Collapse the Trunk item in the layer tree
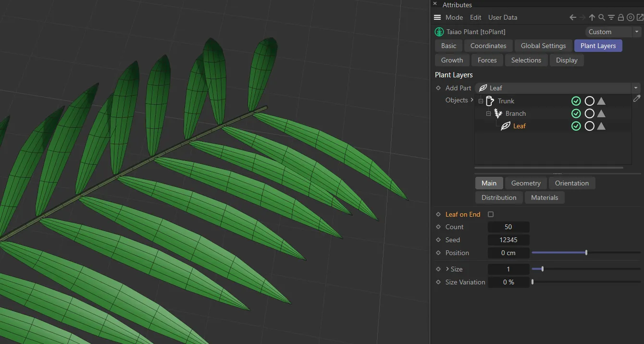Viewport: 644px width, 344px height. coord(481,101)
